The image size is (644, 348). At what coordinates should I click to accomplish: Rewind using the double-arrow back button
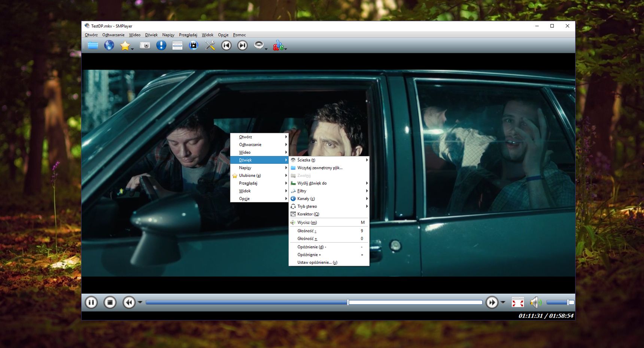(129, 302)
